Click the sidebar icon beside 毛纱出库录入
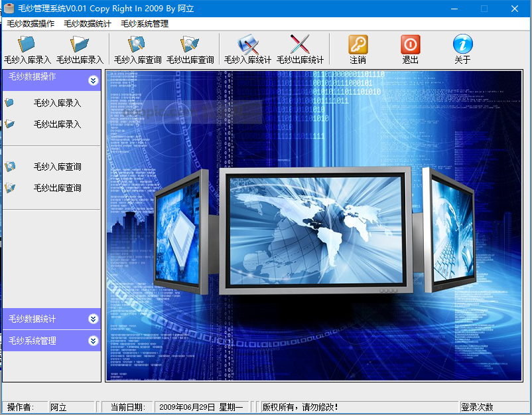Screen dimensions: 532x415 (x=10, y=124)
